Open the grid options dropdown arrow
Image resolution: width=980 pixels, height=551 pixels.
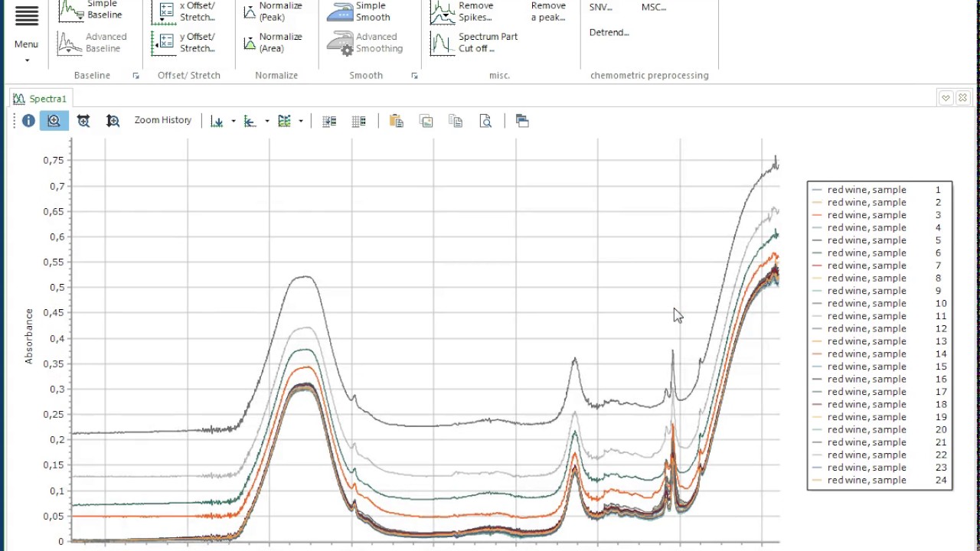(301, 121)
